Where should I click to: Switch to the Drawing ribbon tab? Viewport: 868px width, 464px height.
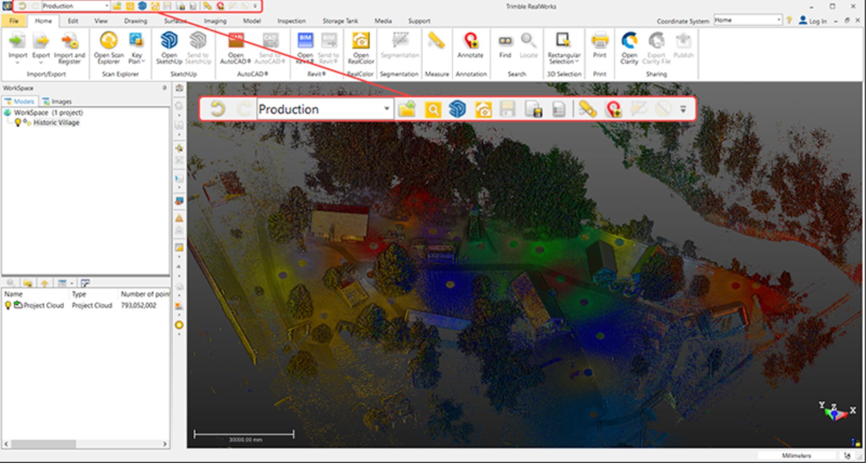pos(136,21)
